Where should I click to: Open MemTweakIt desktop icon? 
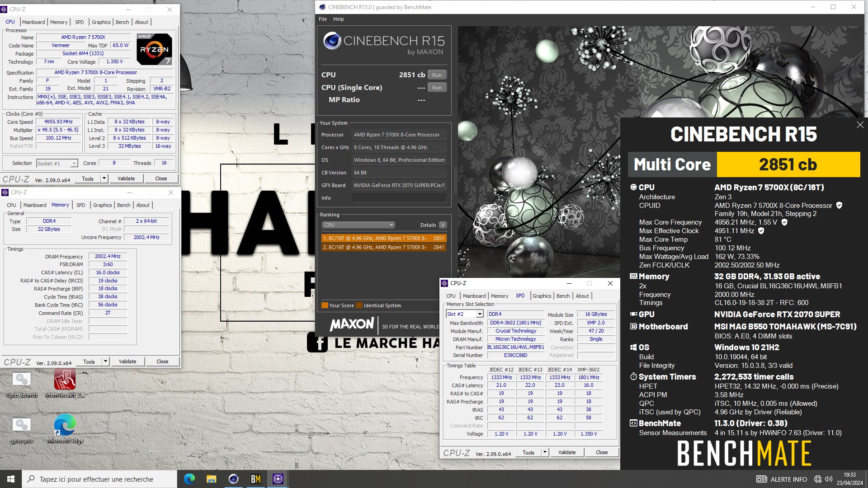(x=65, y=384)
